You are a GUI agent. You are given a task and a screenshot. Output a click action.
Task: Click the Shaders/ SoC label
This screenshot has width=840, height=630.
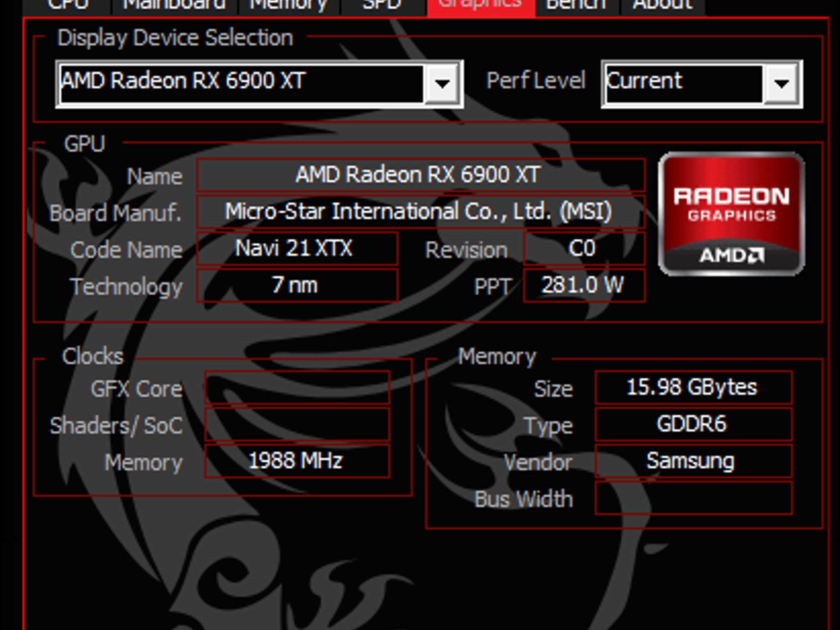coord(116,426)
